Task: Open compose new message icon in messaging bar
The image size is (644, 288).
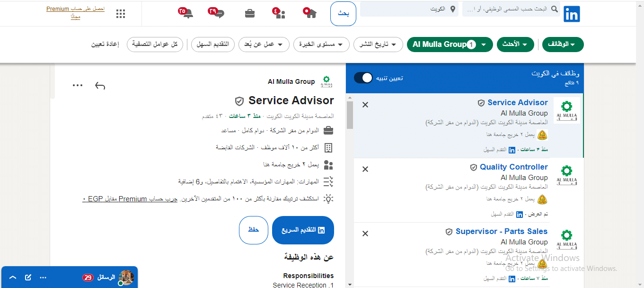Action: click(x=28, y=277)
